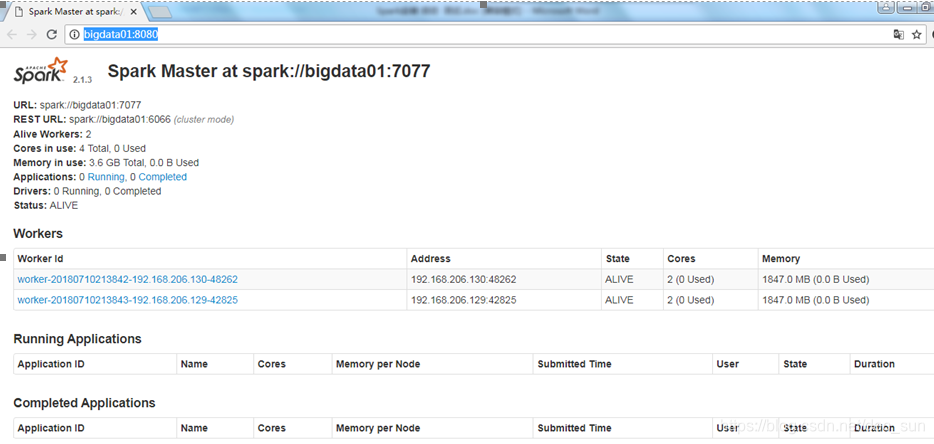The image size is (934, 444).
Task: Click the Apache Spark logo
Action: pyautogui.click(x=41, y=70)
